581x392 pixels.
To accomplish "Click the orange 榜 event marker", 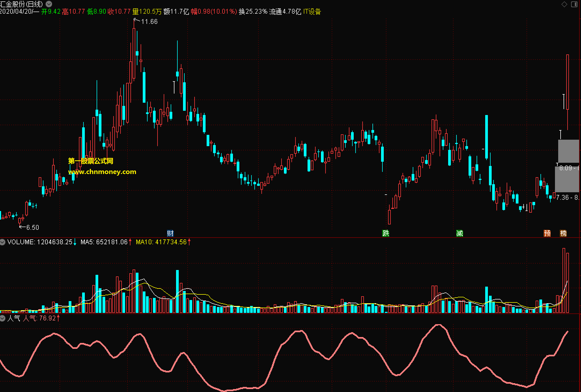I will pos(563,233).
